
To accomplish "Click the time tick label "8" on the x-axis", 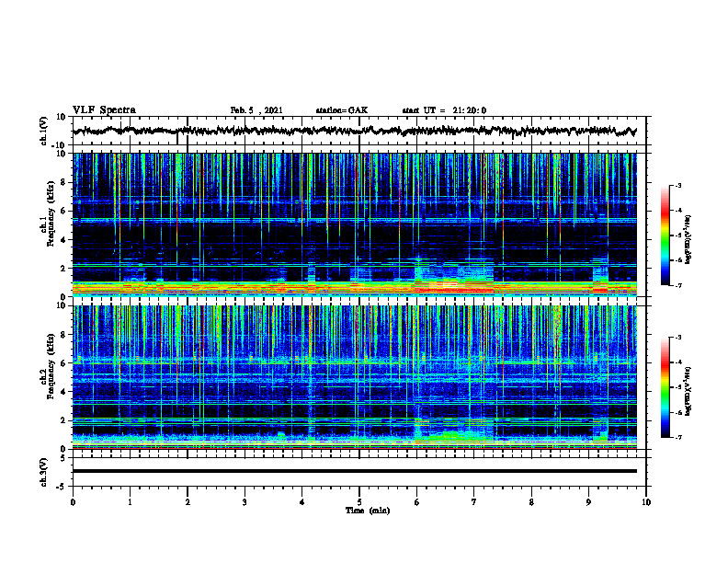I will click(531, 502).
